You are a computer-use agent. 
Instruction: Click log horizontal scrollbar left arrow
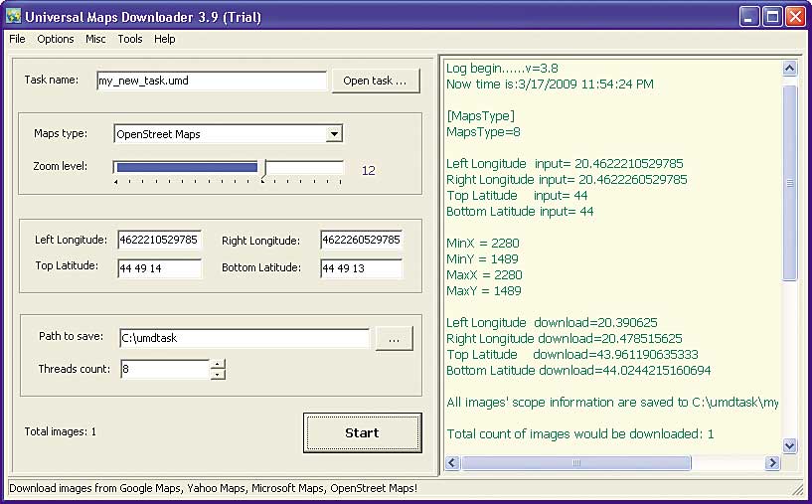point(452,462)
